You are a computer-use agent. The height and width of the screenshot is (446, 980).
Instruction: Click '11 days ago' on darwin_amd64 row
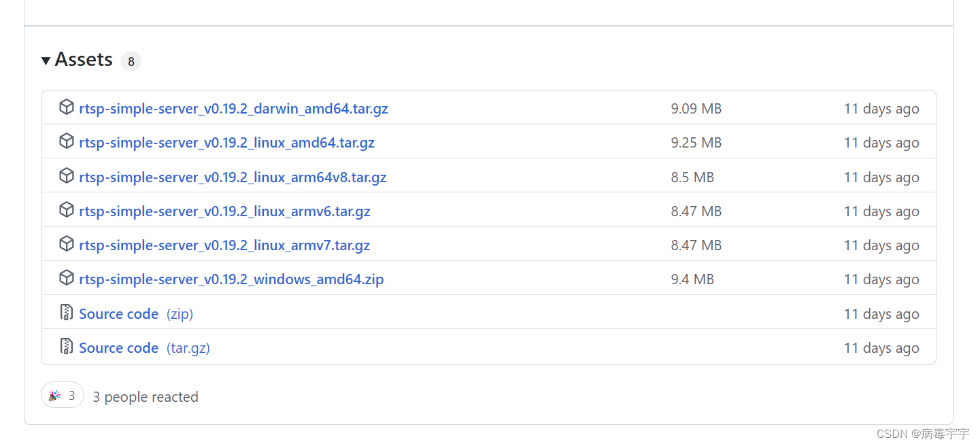pos(881,109)
